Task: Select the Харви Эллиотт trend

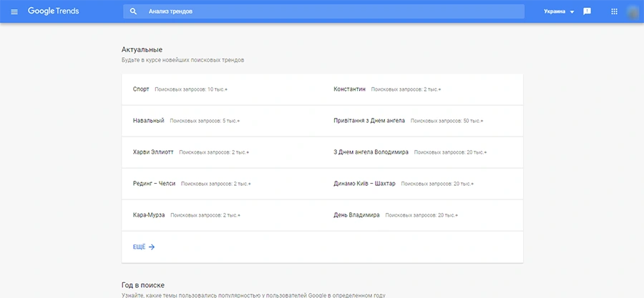Action: pos(153,152)
